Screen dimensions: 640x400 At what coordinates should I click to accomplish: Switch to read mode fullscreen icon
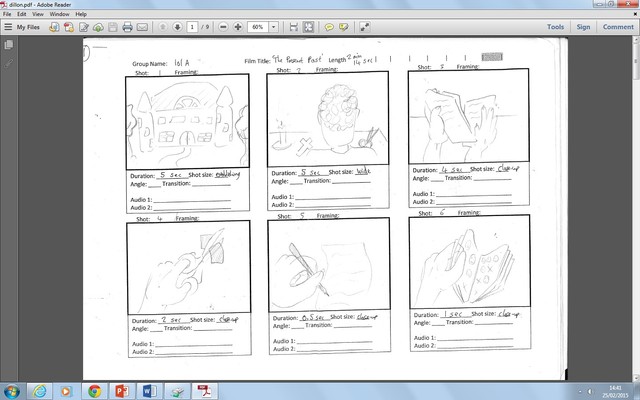tap(364, 27)
